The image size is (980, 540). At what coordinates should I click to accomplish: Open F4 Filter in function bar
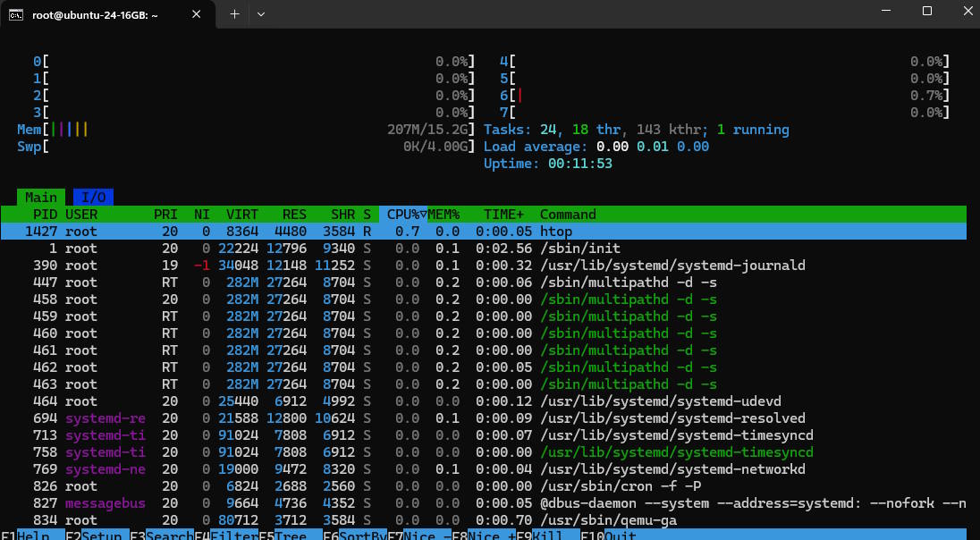(x=226, y=535)
